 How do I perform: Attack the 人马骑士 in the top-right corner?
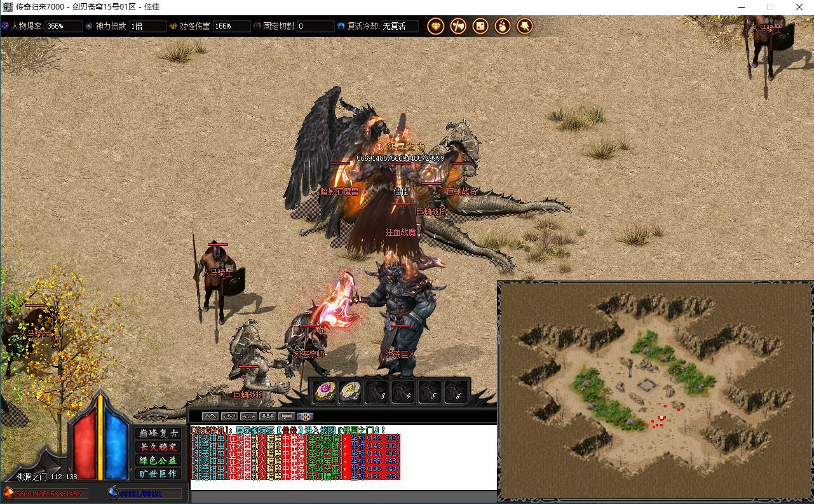pos(768,48)
